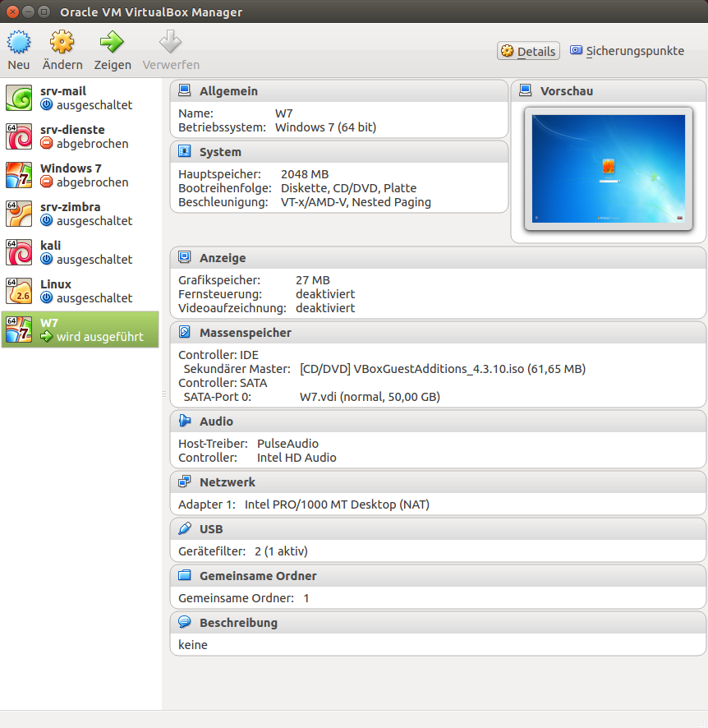
Task: Select srv-dienste name in VM list
Action: coord(72,130)
